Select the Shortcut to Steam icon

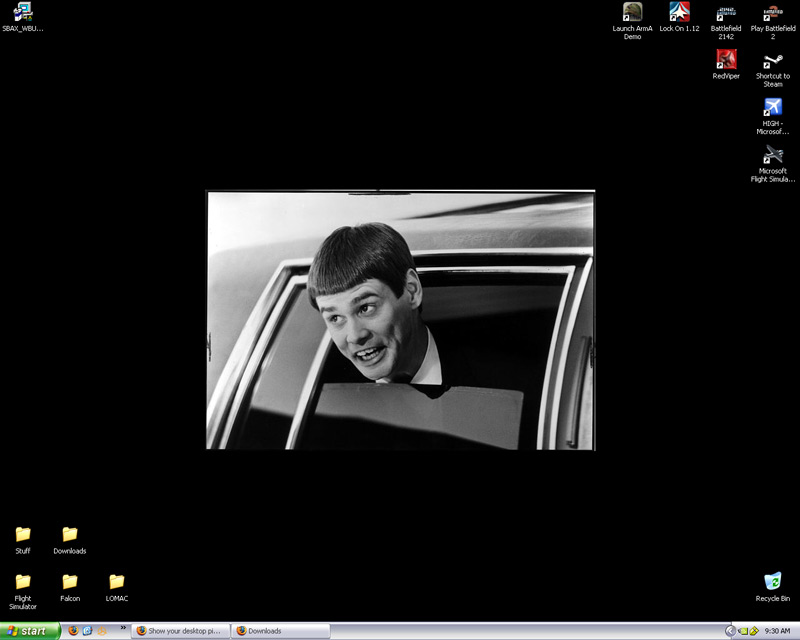773,69
